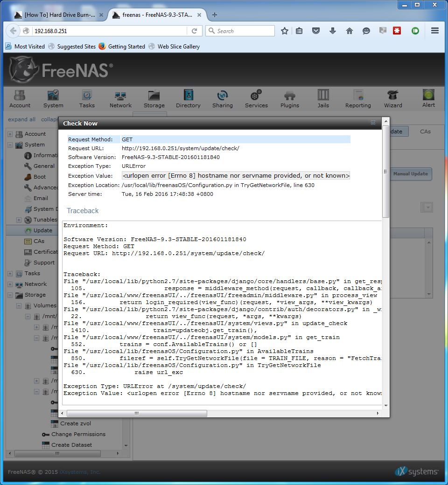Click the dialog horizontal scrollbar thumb
Screen dimensions: 448x485
coord(137,413)
